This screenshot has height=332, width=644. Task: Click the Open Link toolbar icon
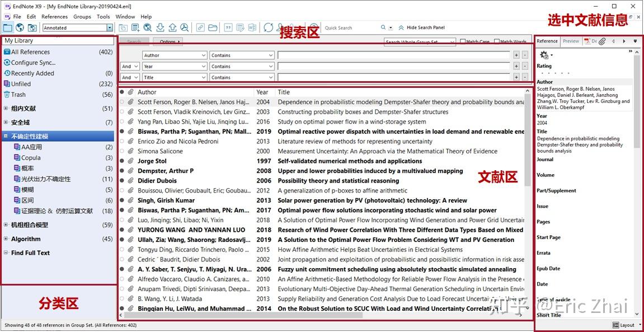[200, 27]
